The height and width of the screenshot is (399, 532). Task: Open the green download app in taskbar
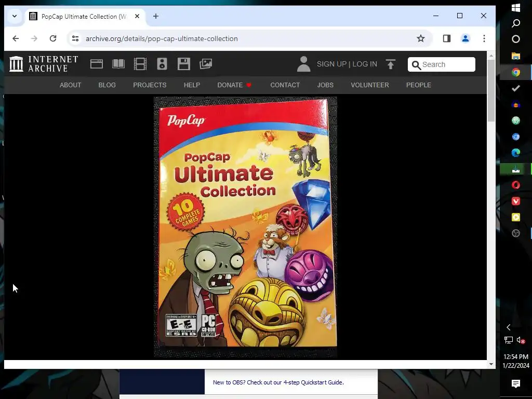(x=516, y=169)
